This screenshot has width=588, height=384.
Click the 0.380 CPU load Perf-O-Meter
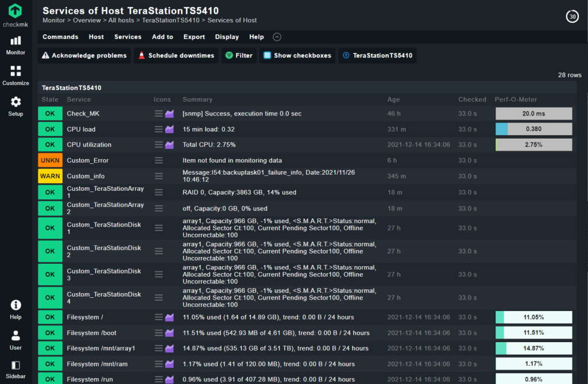(x=533, y=129)
